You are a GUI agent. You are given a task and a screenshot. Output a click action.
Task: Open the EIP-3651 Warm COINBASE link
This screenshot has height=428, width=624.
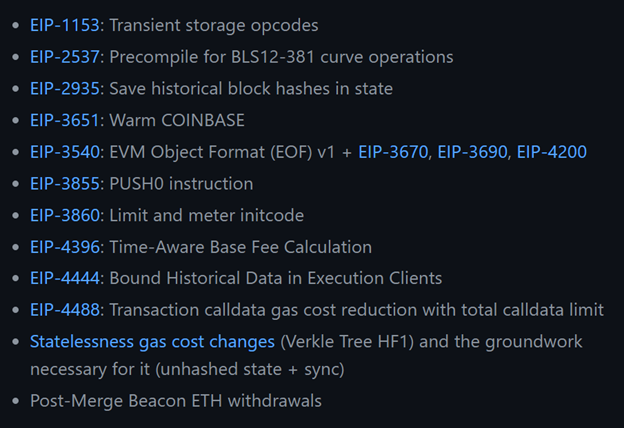[64, 120]
